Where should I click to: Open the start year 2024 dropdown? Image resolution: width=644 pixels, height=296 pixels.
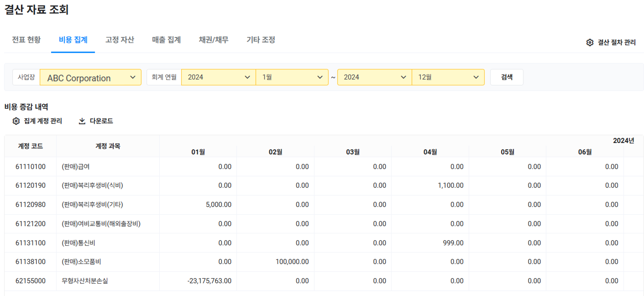218,77
